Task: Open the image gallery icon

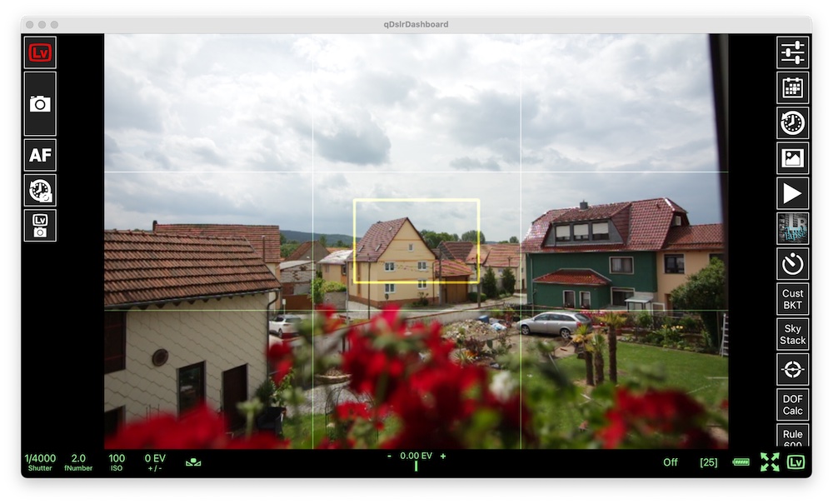Action: pos(792,157)
